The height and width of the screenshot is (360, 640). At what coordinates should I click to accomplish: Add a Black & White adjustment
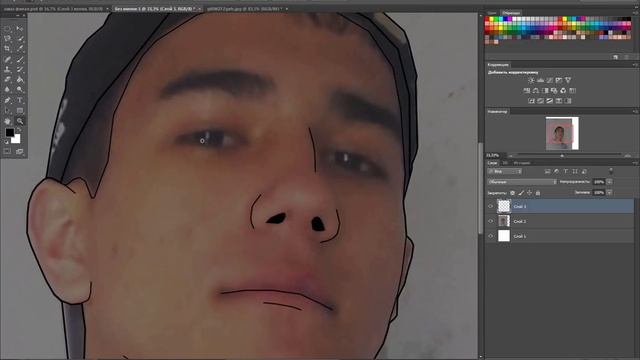(545, 91)
